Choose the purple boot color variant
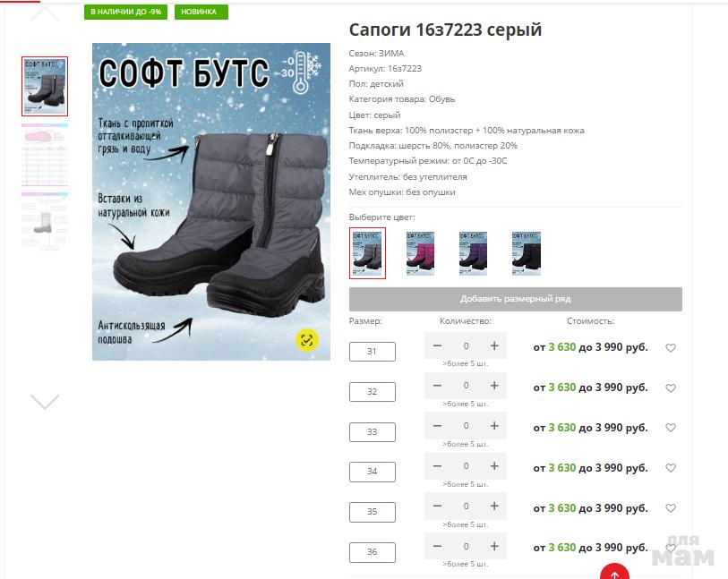This screenshot has height=579, width=728. (x=473, y=253)
